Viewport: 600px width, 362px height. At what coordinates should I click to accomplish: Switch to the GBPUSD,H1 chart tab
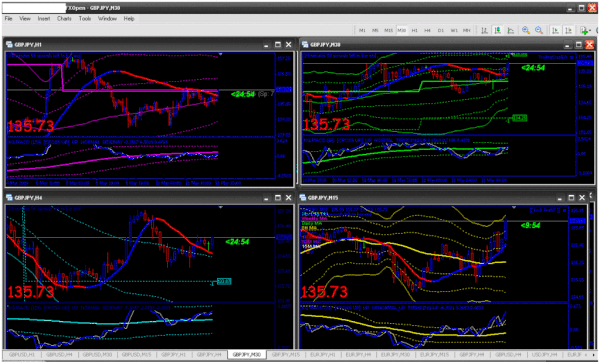click(x=22, y=355)
